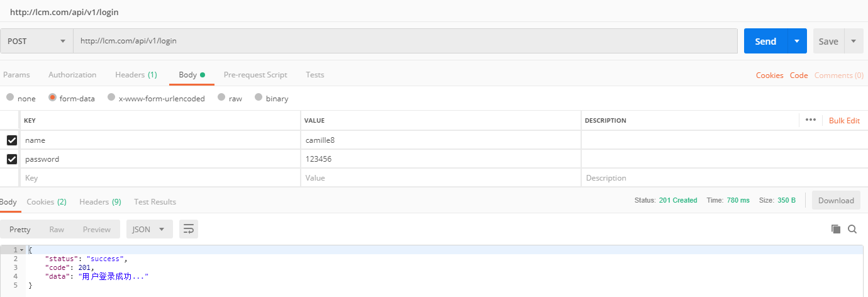Collapse JSON at line 1 fold arrow
Viewport: 868px width, 297px height.
22,250
